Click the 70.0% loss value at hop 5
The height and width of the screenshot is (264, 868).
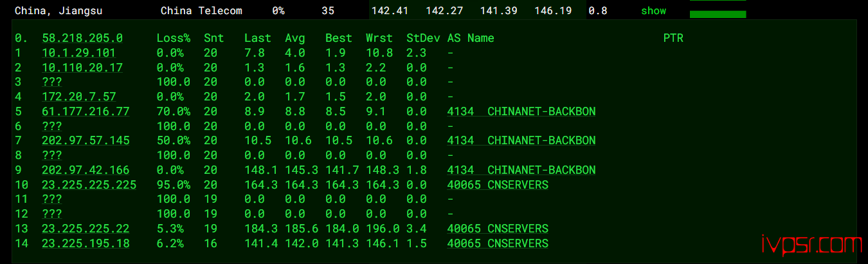174,111
